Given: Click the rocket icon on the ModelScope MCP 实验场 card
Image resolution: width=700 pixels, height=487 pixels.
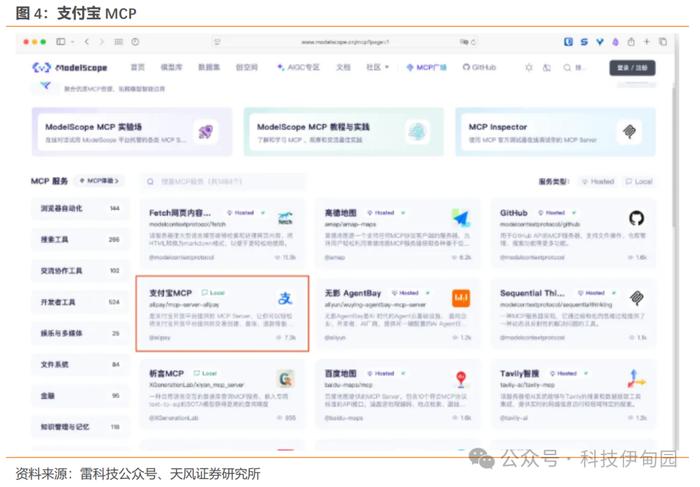Looking at the screenshot, I should point(206,132).
